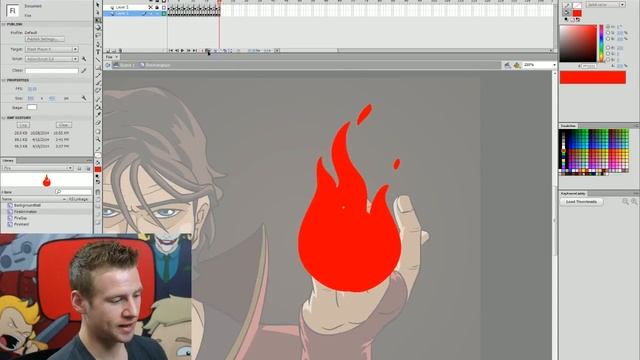Select the Hand tool
The height and width of the screenshot is (360, 640).
98,131
